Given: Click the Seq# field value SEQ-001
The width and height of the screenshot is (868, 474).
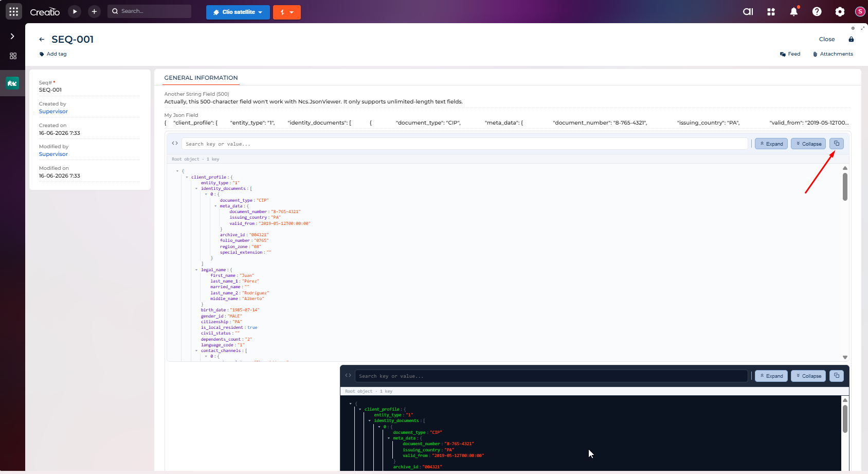Looking at the screenshot, I should pos(50,90).
